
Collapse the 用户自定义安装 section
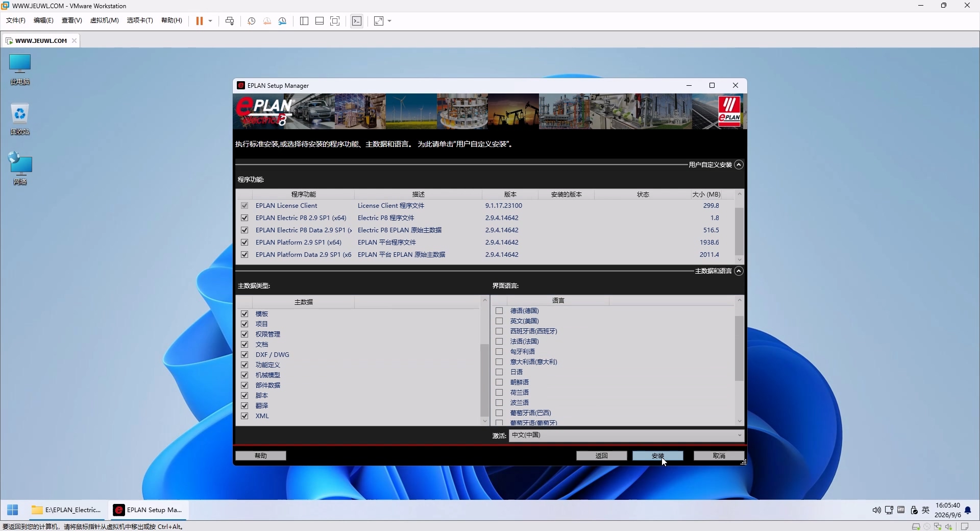coord(739,165)
